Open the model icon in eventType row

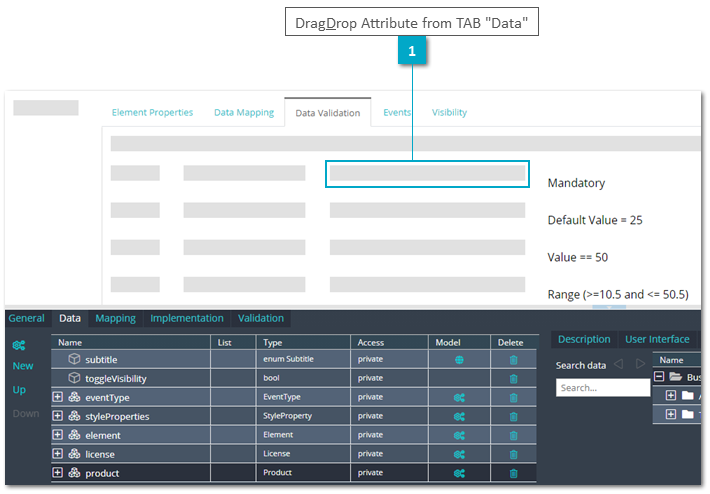coord(459,398)
